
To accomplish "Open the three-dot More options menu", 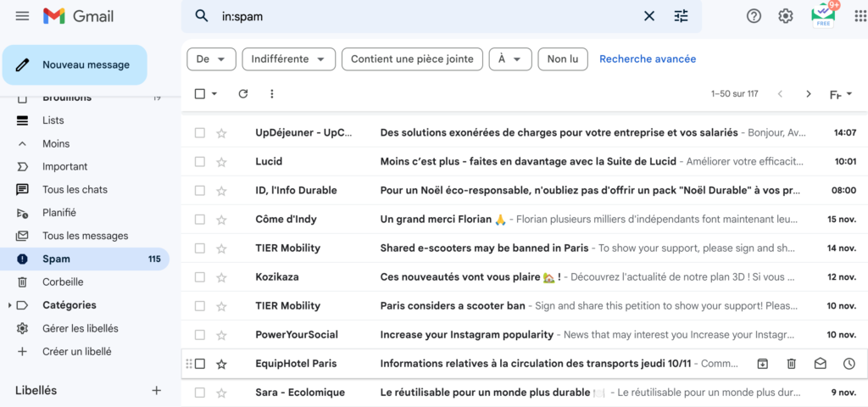I will tap(271, 94).
